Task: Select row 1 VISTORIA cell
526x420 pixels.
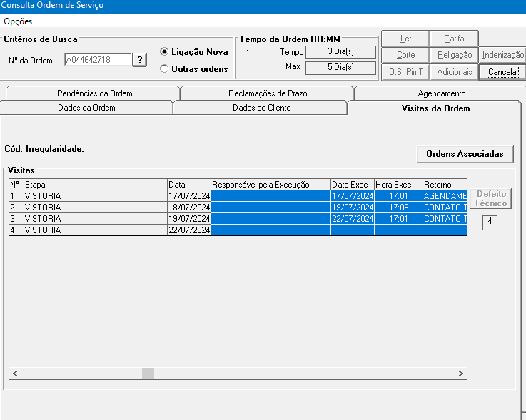Action: [x=96, y=196]
